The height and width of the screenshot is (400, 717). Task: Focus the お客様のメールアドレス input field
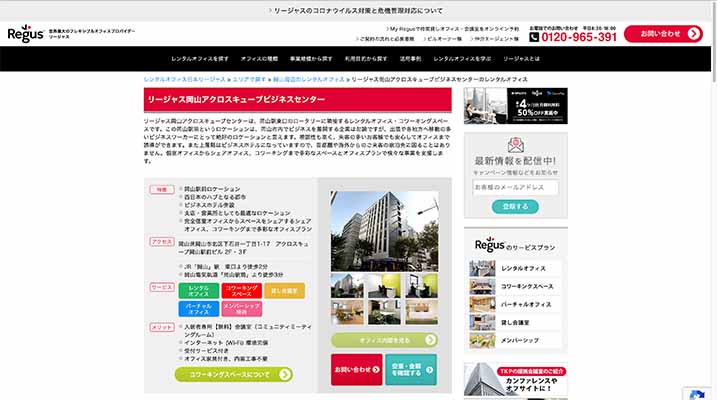(515, 187)
